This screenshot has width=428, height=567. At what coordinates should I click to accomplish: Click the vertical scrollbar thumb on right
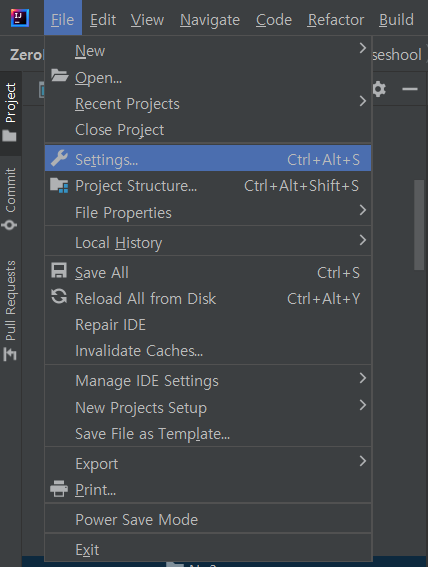coord(419,225)
